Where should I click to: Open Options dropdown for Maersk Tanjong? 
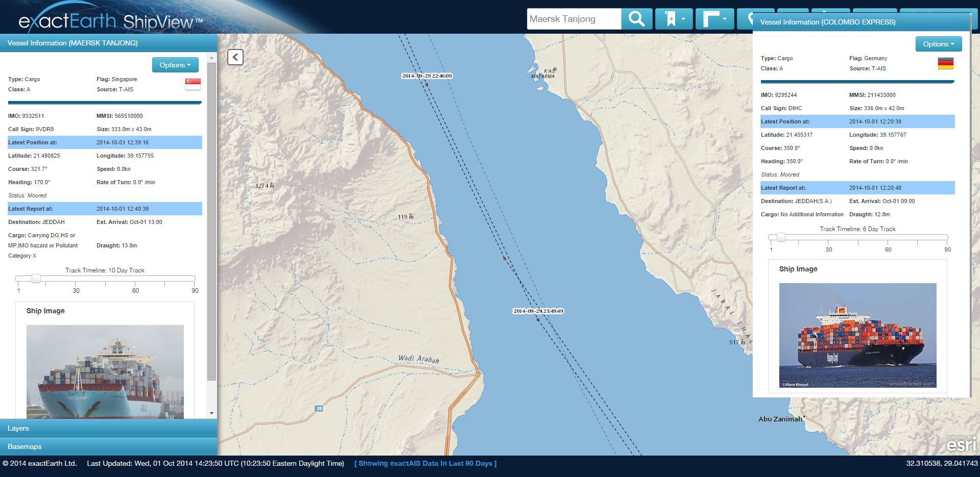click(x=175, y=65)
